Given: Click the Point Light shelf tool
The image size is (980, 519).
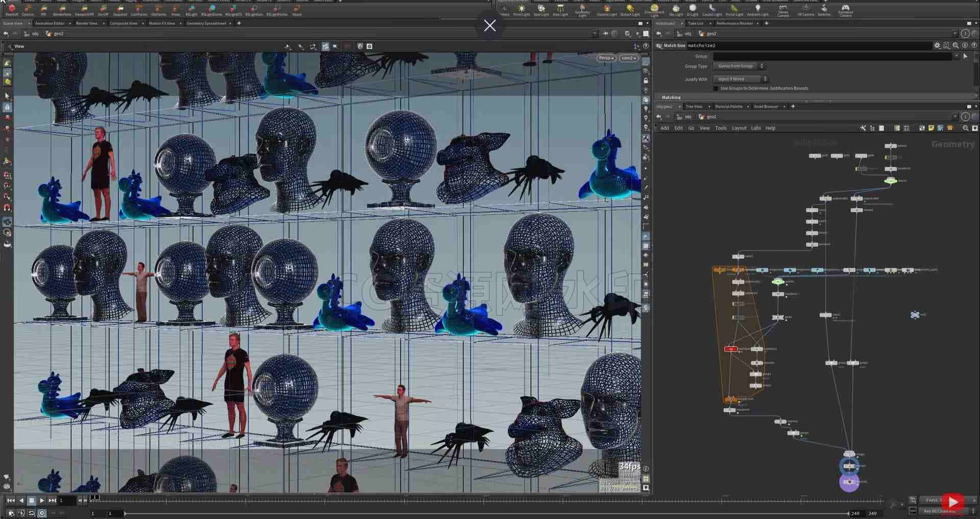Looking at the screenshot, I should pos(521,10).
